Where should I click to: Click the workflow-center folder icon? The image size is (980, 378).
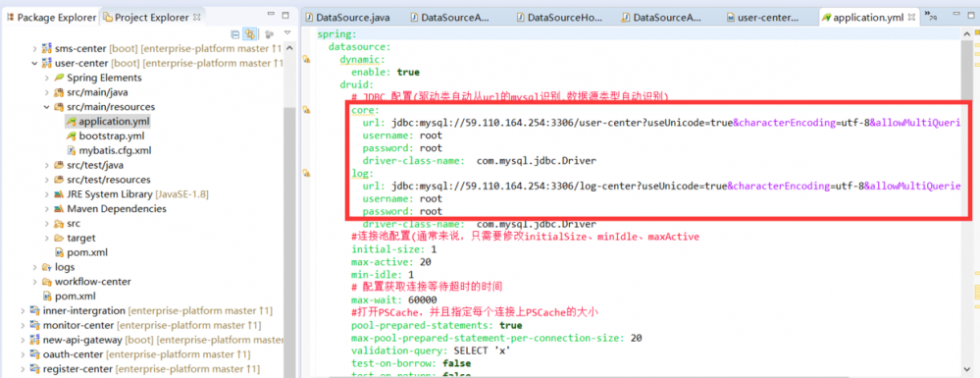[x=46, y=282]
